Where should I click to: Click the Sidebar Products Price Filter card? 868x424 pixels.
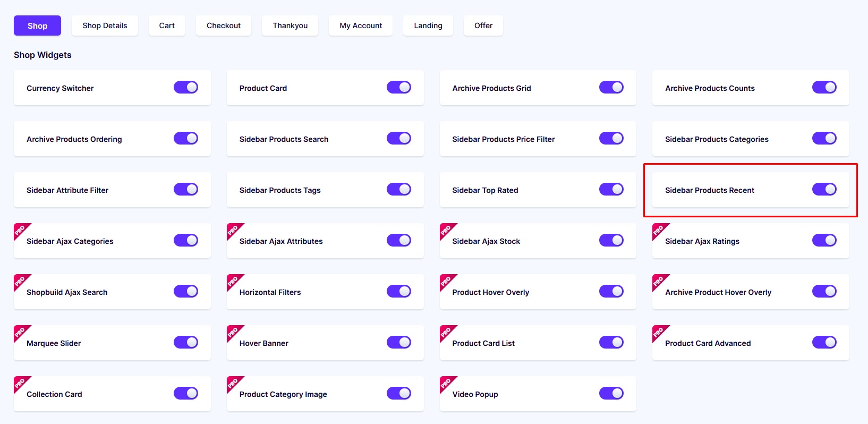click(538, 139)
